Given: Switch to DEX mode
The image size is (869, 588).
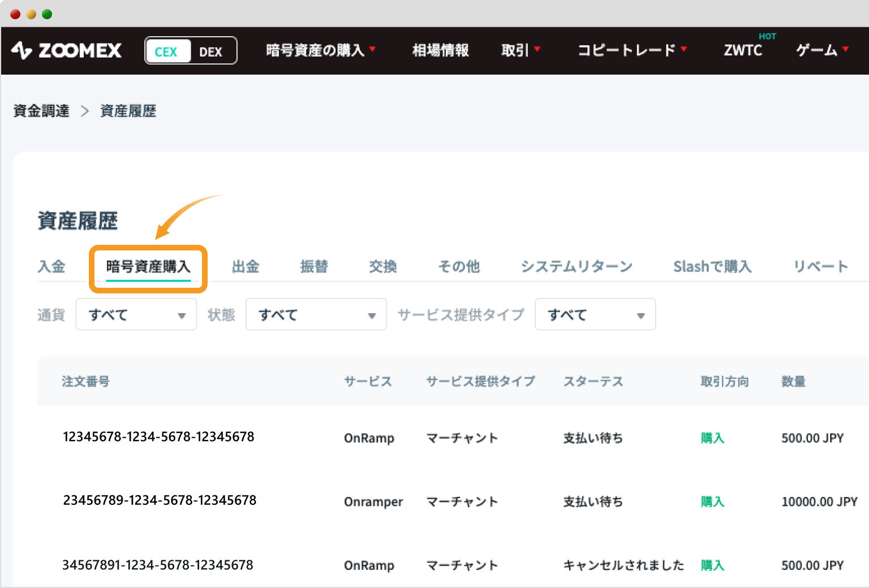Looking at the screenshot, I should (211, 51).
